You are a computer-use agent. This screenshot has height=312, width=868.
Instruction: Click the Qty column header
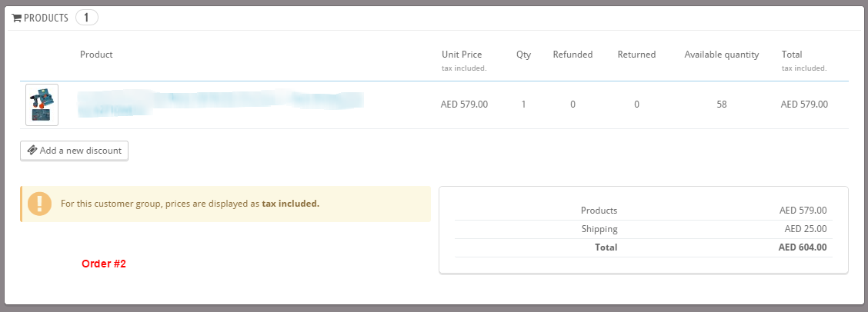coord(523,55)
